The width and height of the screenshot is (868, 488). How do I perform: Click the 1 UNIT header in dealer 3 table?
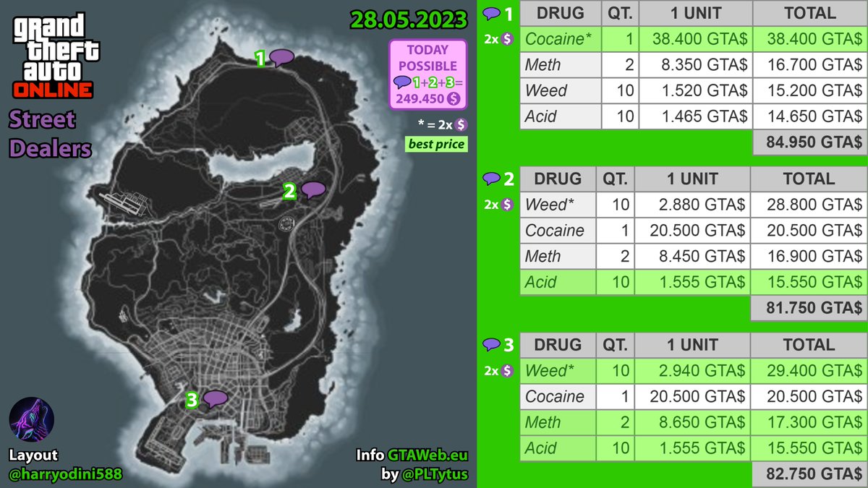click(x=692, y=344)
